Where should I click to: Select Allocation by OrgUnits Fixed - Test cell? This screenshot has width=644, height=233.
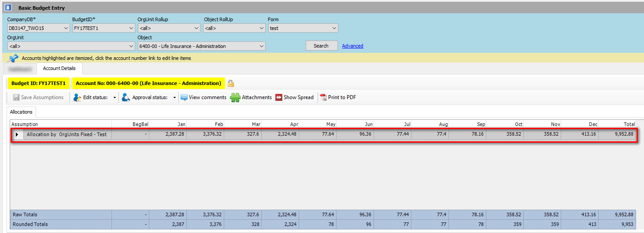point(67,134)
